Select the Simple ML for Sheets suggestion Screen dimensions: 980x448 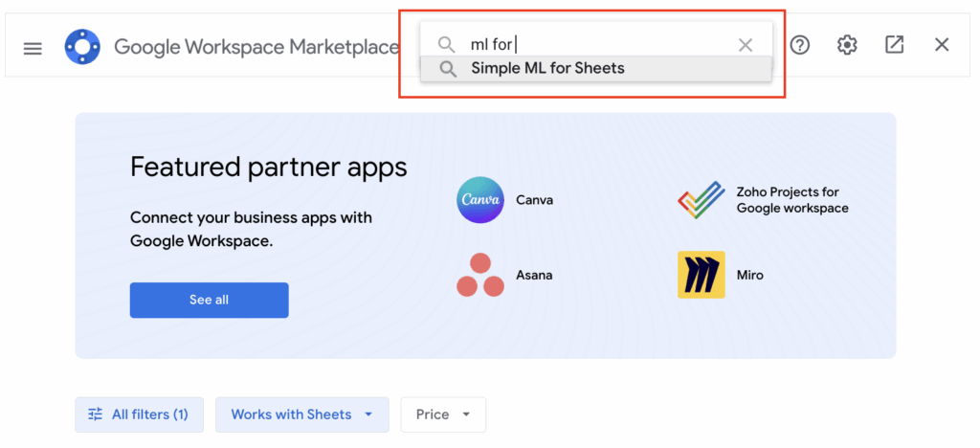coord(547,69)
